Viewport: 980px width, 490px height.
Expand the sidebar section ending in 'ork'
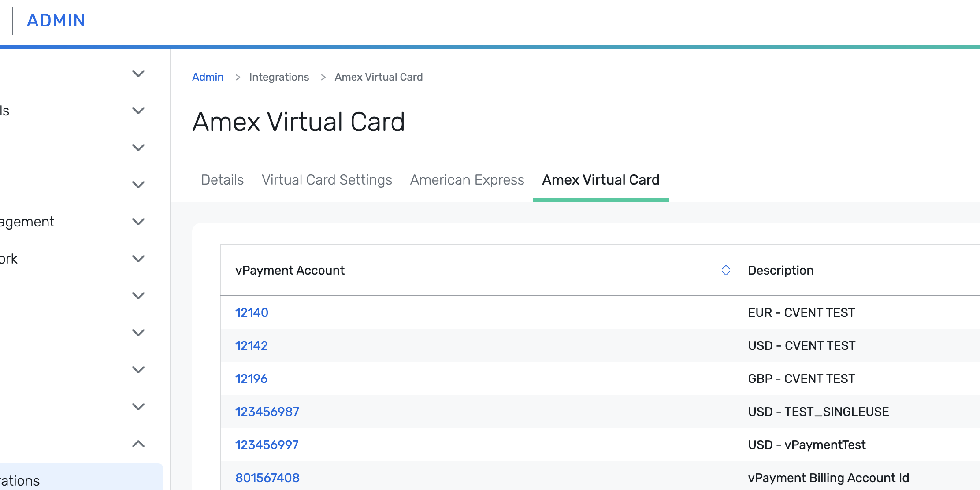[138, 259]
